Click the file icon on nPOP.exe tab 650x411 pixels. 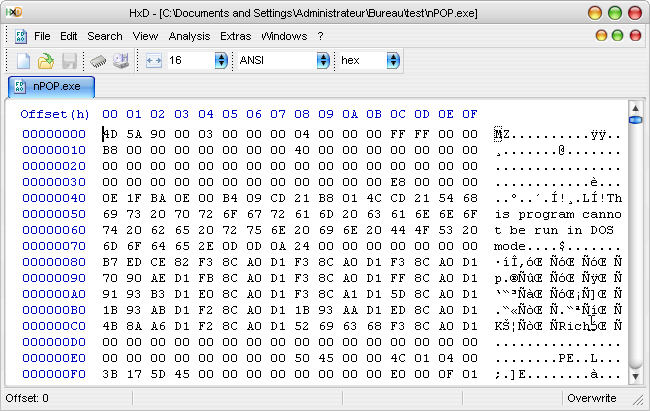click(20, 87)
